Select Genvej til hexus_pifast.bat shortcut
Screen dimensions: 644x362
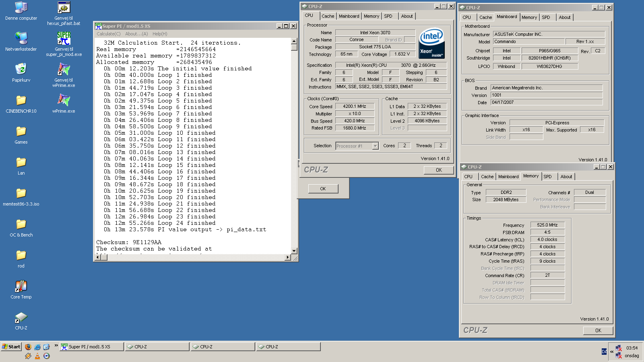[x=64, y=14]
